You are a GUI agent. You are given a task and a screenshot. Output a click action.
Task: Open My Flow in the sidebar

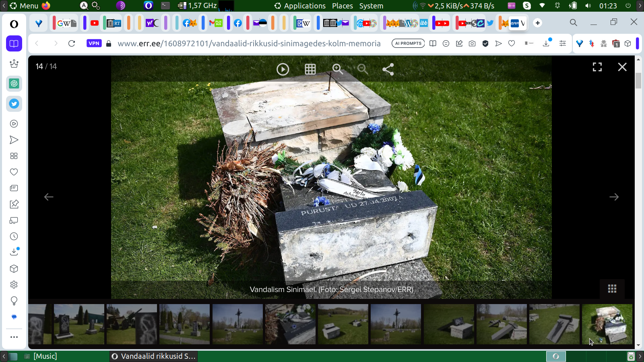click(14, 140)
